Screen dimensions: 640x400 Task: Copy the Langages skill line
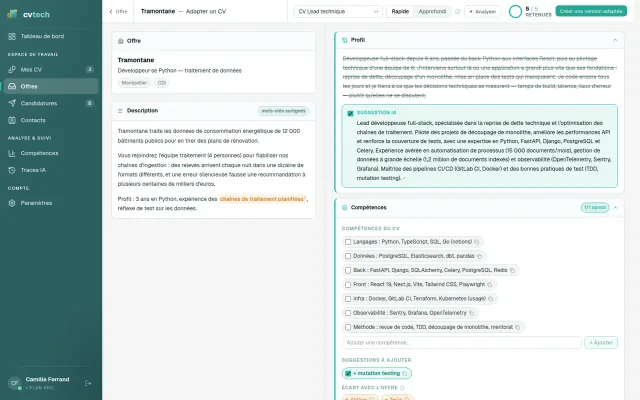coord(476,242)
